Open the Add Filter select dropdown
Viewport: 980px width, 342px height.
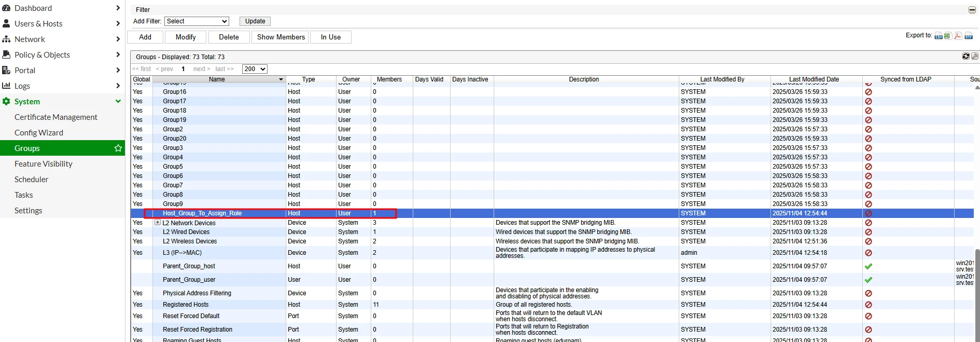[197, 21]
